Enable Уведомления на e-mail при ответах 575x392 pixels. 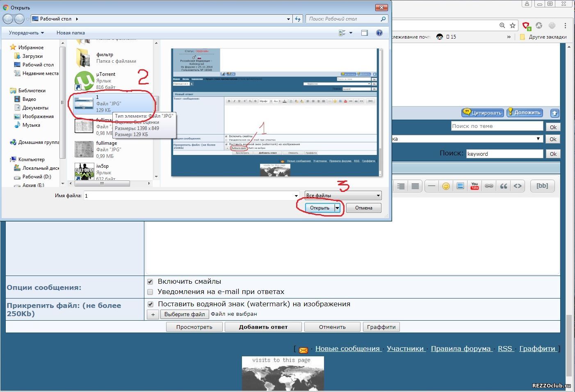coord(150,292)
